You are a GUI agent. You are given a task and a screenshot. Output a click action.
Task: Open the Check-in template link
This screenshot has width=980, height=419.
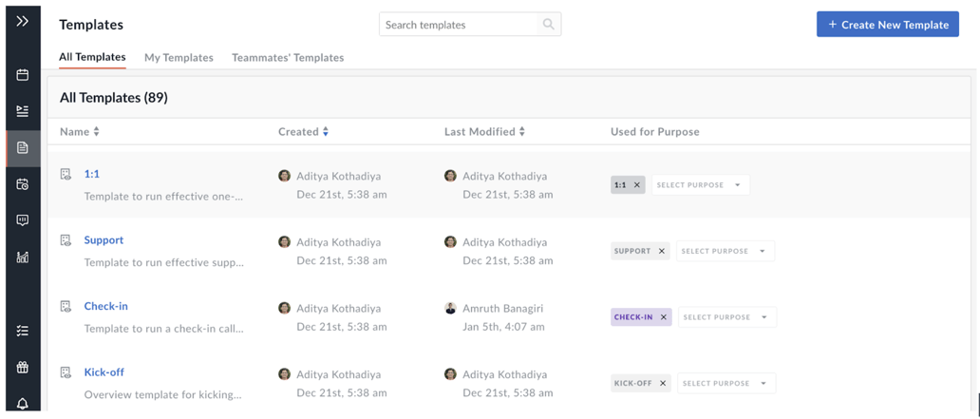[x=106, y=306]
